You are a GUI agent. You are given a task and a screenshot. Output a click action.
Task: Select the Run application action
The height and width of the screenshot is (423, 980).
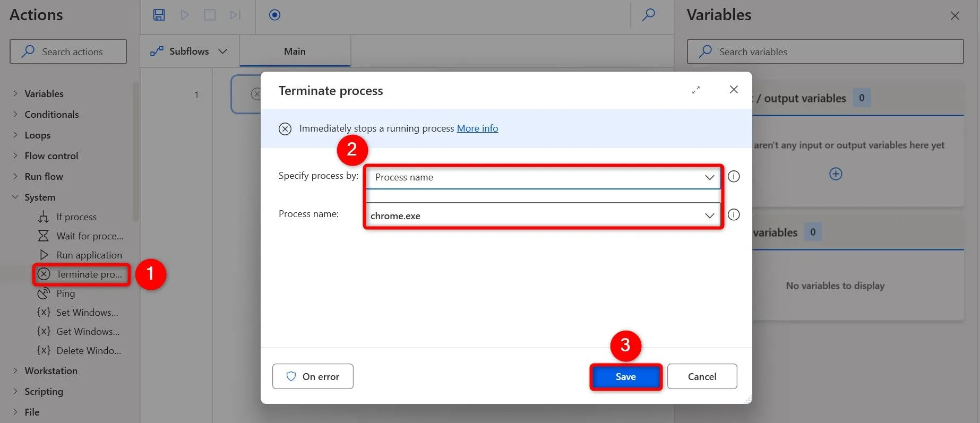89,255
